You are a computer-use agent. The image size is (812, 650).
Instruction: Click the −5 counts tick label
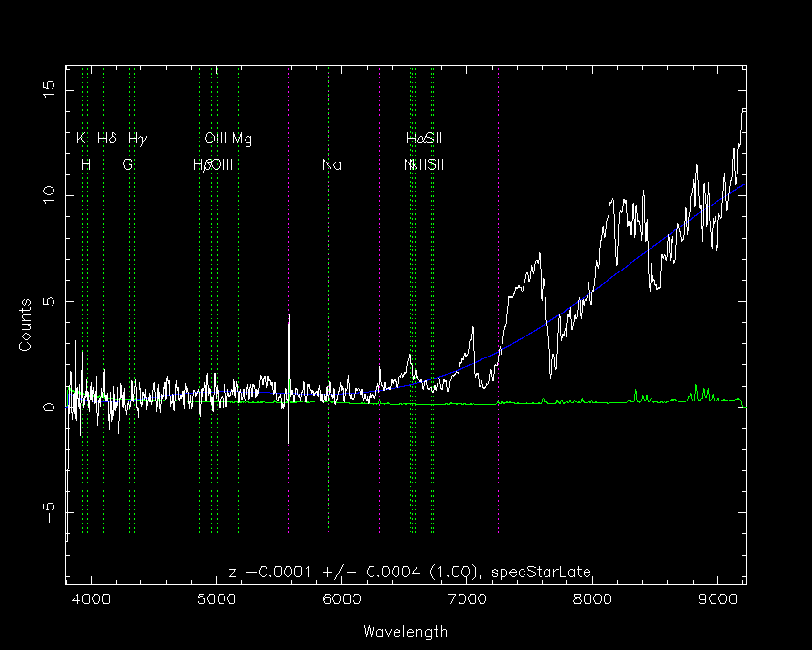pos(48,512)
